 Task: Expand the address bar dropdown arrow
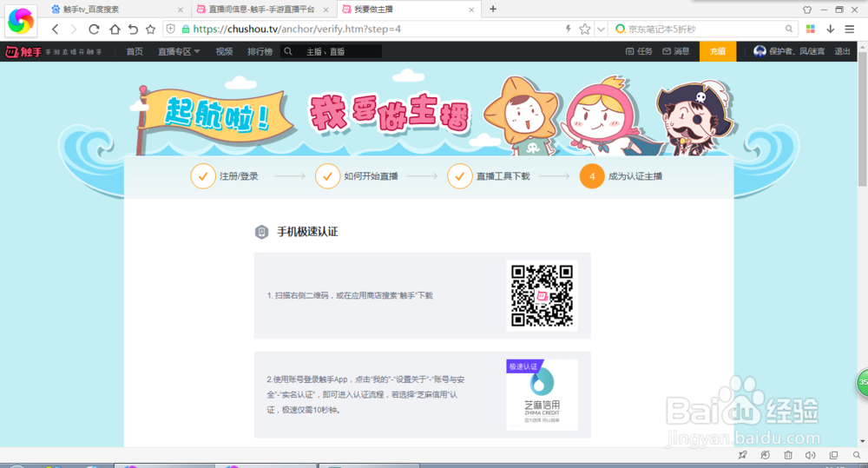pos(602,30)
